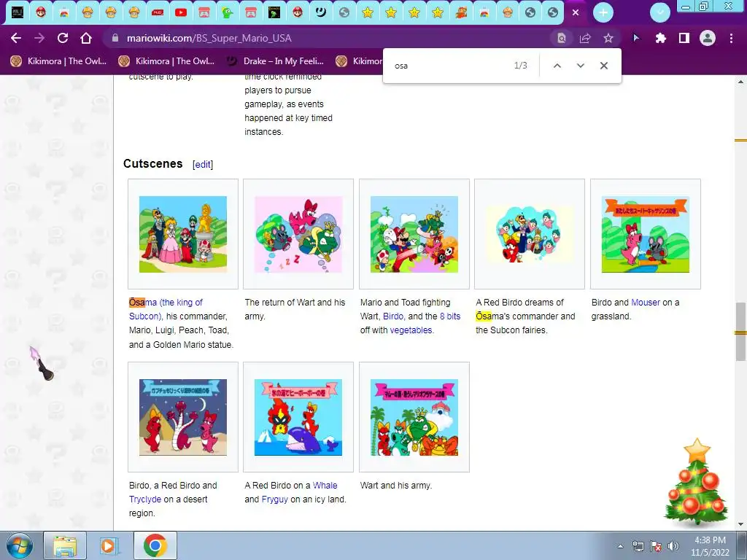Click the forward navigation arrow

[39, 38]
